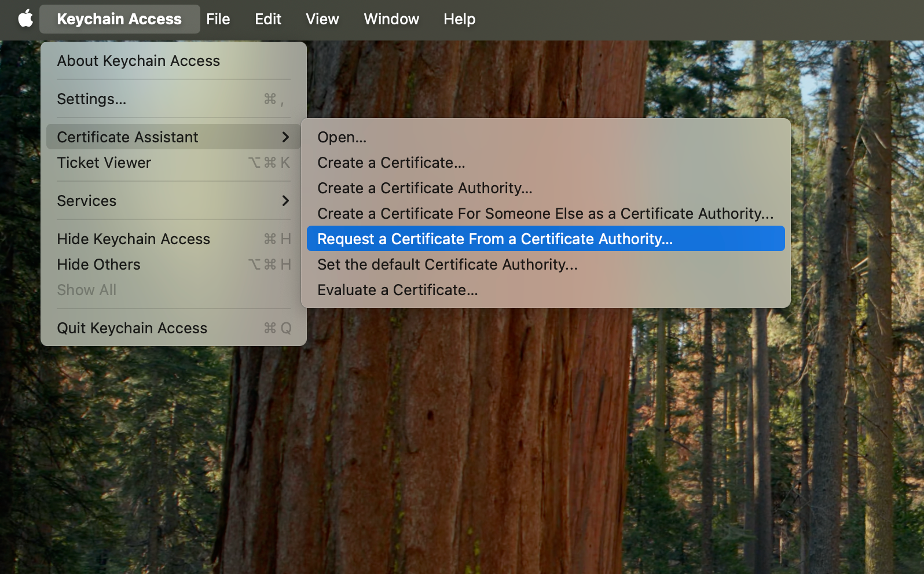Click the dimmed Show All item
The image size is (924, 574).
tap(174, 290)
